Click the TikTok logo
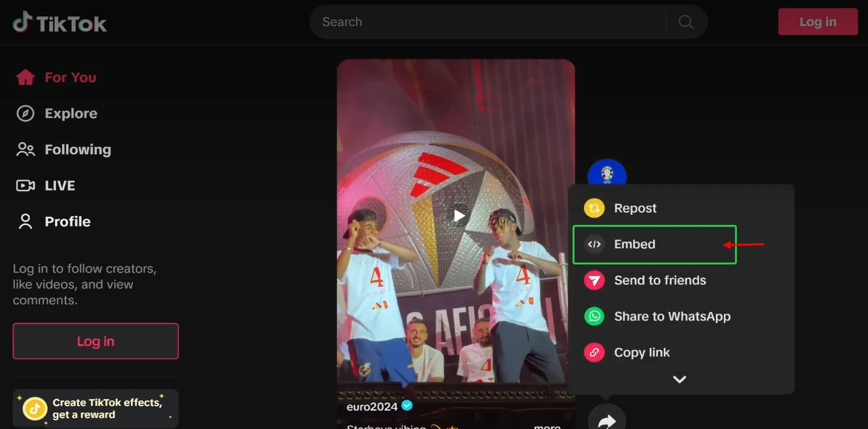The image size is (868, 429). 60,23
